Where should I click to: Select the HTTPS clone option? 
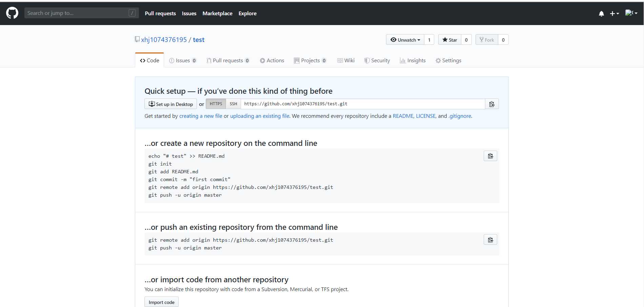(x=216, y=104)
